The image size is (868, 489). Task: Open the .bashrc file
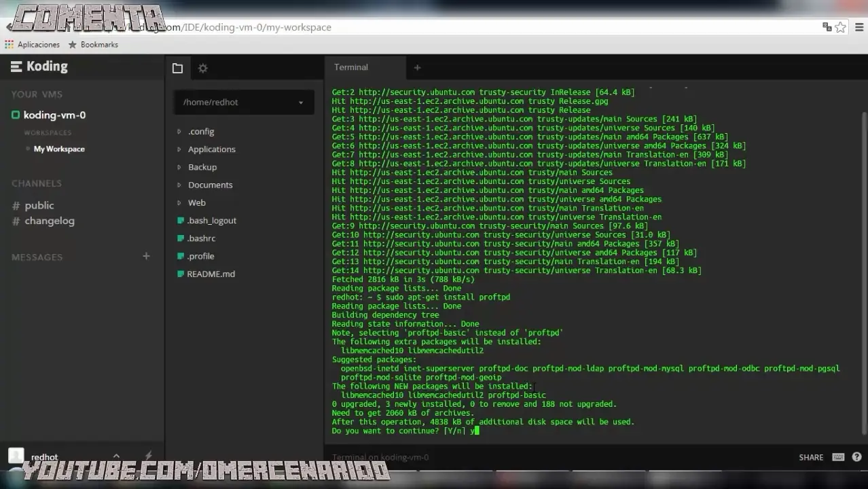201,238
